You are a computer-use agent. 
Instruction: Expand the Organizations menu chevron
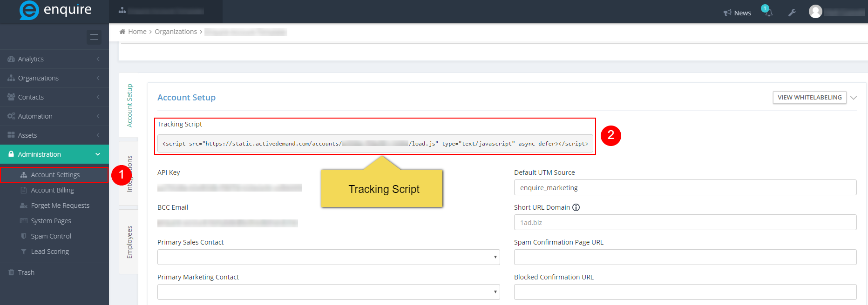click(98, 78)
